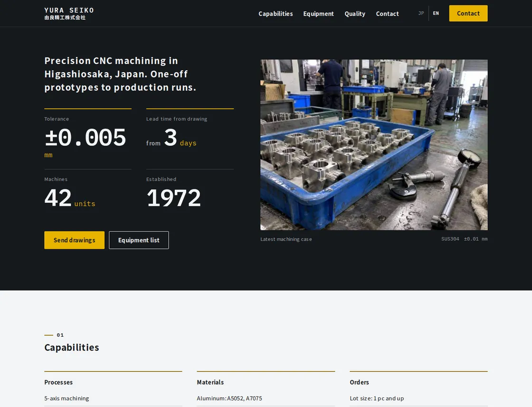The image size is (532, 407).
Task: Click the '5-axis machining' row
Action: 114,398
